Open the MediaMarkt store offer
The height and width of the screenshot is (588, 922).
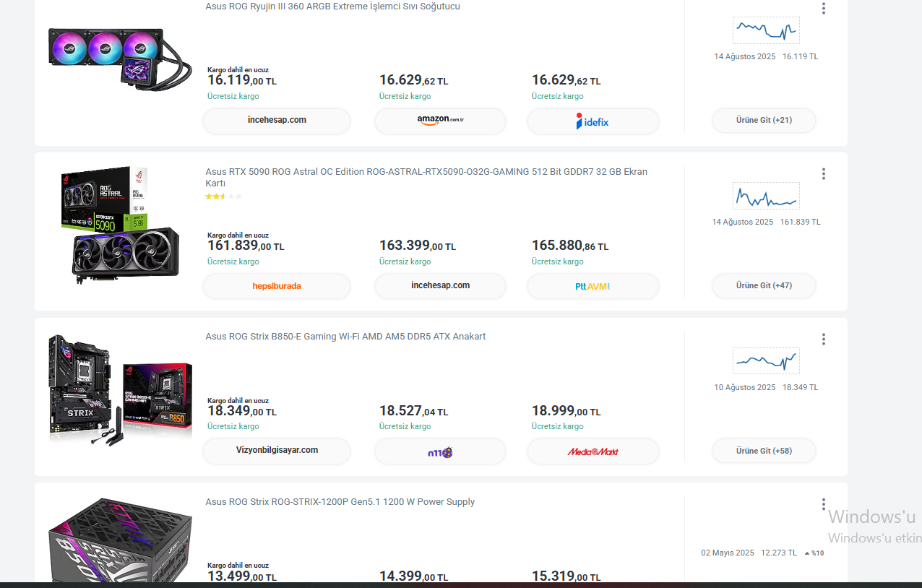(x=593, y=451)
